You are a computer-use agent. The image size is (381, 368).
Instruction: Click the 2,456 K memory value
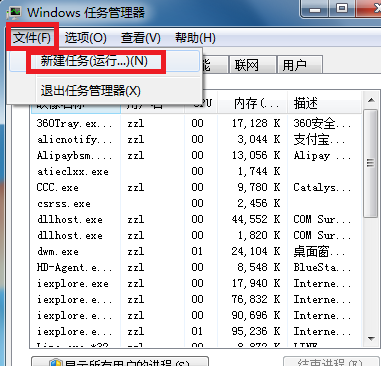[259, 203]
